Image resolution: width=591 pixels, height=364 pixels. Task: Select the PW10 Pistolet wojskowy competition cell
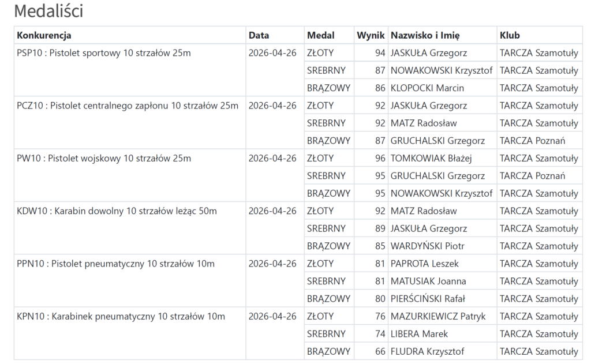[x=104, y=158]
